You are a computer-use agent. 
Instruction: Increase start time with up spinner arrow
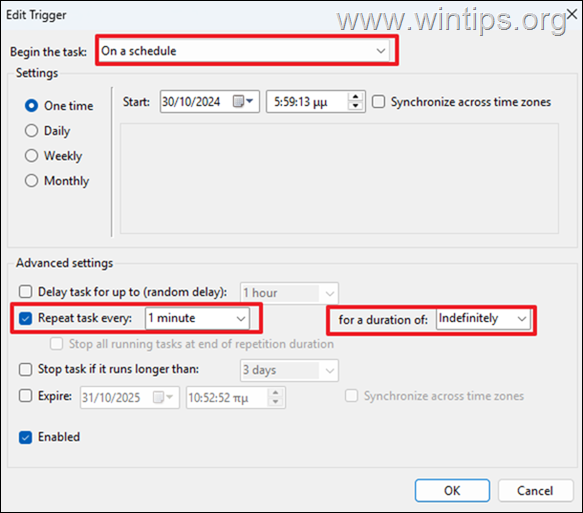(x=355, y=97)
